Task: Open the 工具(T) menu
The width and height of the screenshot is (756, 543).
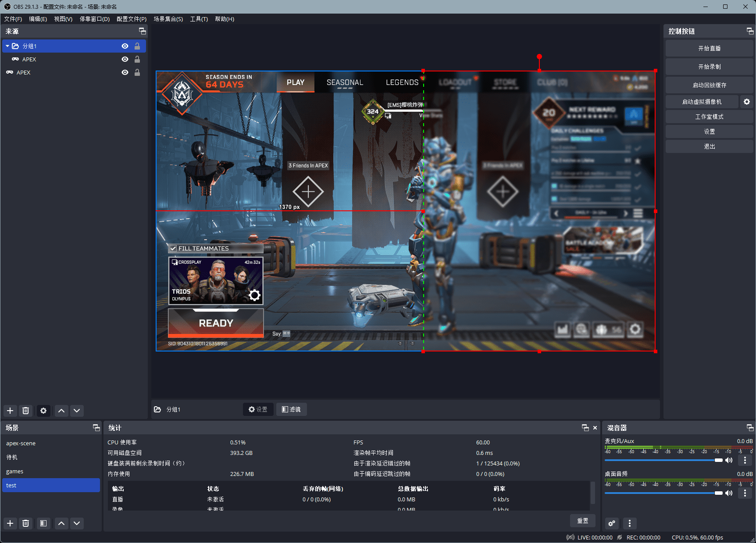Action: [x=199, y=19]
